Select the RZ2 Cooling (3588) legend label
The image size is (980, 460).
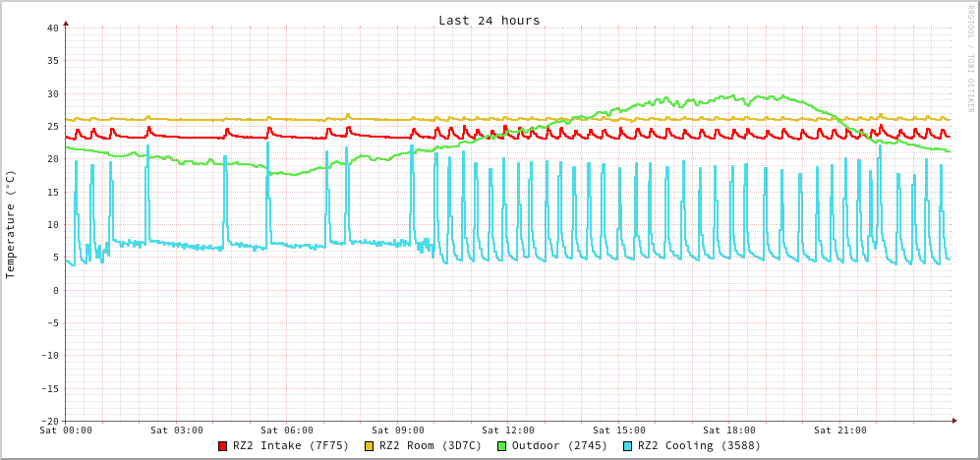click(699, 446)
